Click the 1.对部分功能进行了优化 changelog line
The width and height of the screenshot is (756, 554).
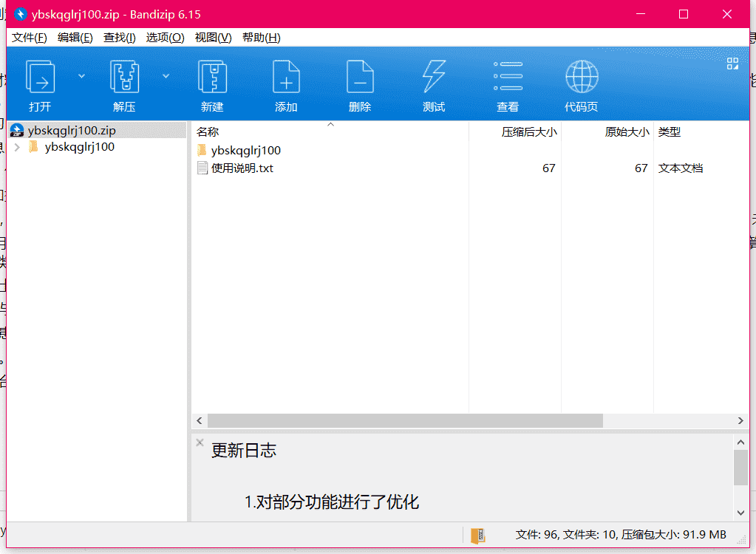[332, 502]
